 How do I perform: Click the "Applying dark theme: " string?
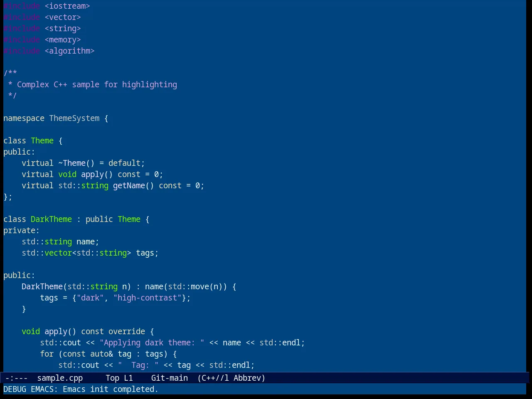tap(152, 342)
